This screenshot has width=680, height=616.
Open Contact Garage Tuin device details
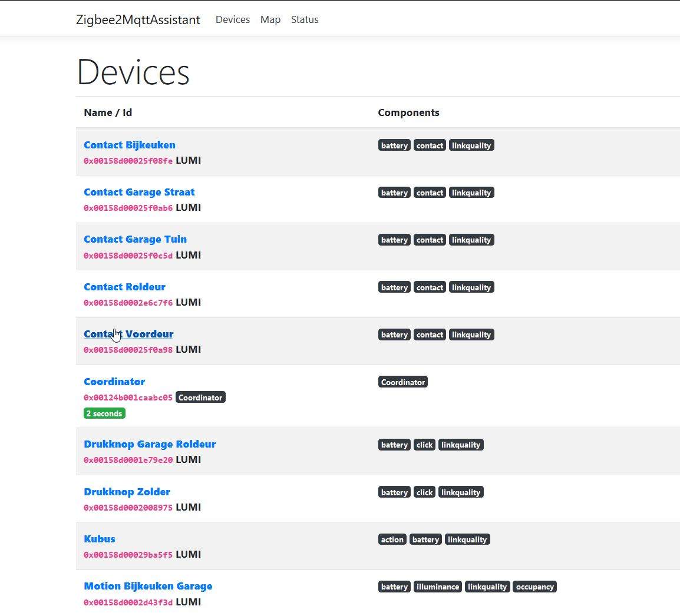(135, 239)
